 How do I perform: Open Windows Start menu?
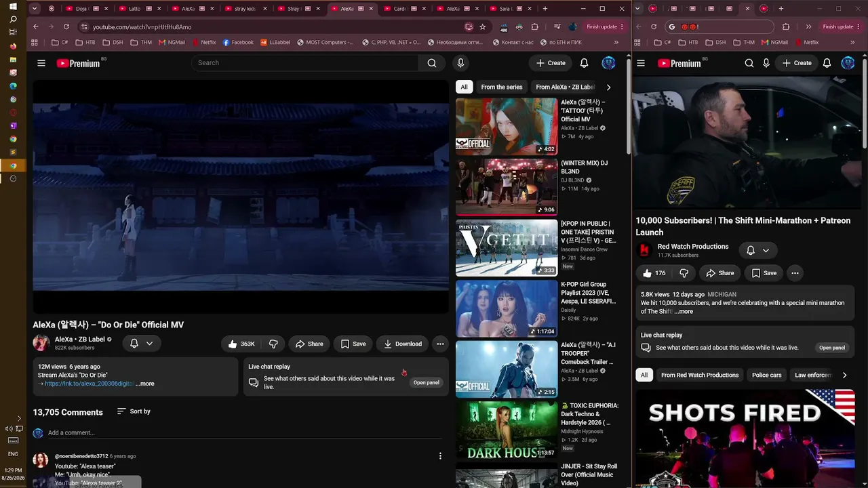pyautogui.click(x=13, y=6)
